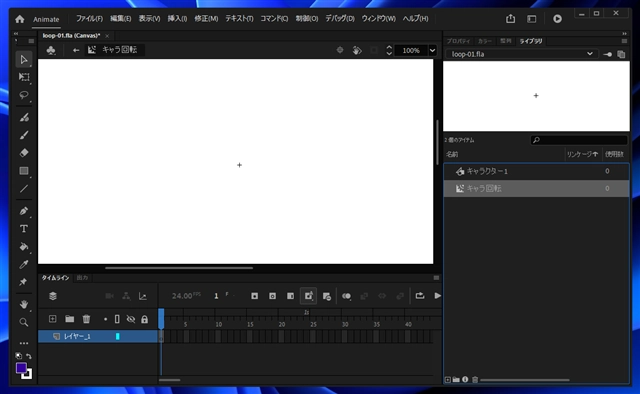This screenshot has height=394, width=640.
Task: Select the Eyedropper tool
Action: tap(24, 265)
